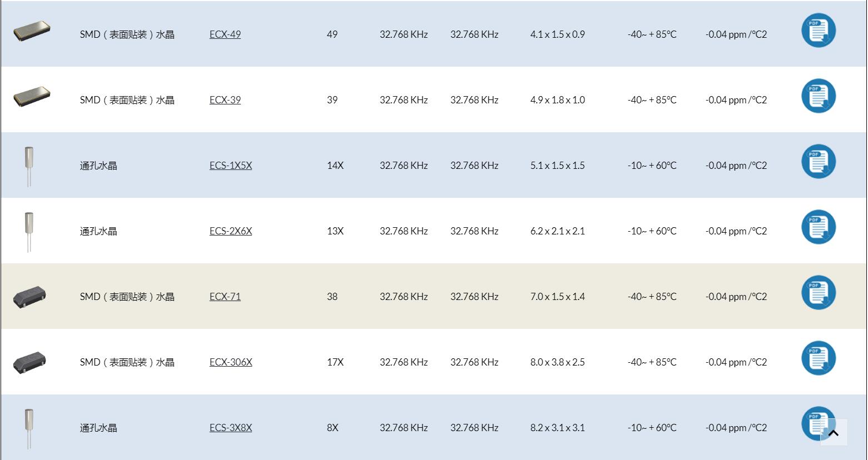This screenshot has height=460, width=868.
Task: Select the ECX-39 crystal thumbnail
Action: [32, 97]
